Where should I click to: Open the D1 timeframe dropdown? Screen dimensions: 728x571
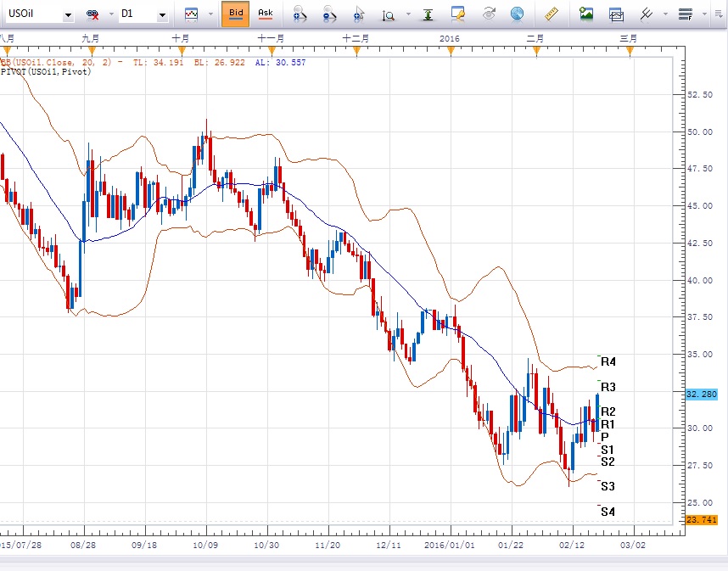[162, 15]
